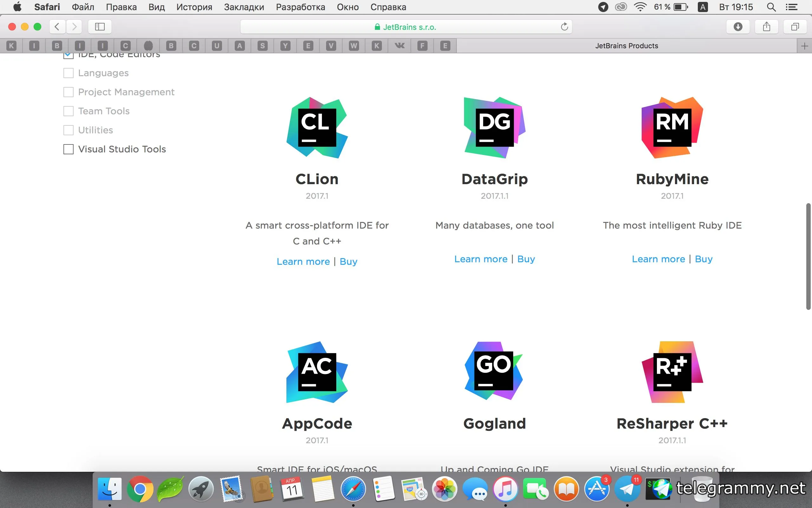Click the RubyMine version text 2017.1

click(672, 196)
